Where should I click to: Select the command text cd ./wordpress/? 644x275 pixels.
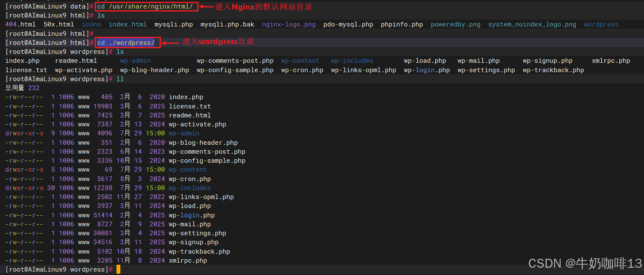point(126,42)
